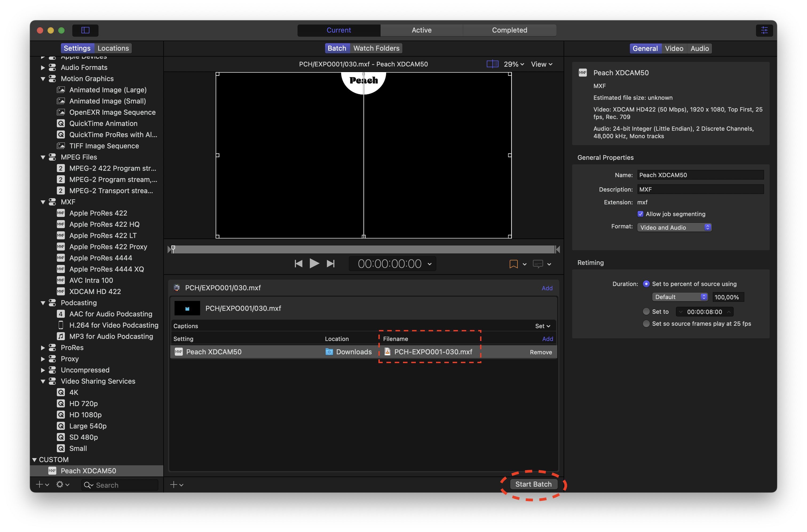
Task: Click Remove on the Peach XDCAM50 output row
Action: click(x=541, y=352)
